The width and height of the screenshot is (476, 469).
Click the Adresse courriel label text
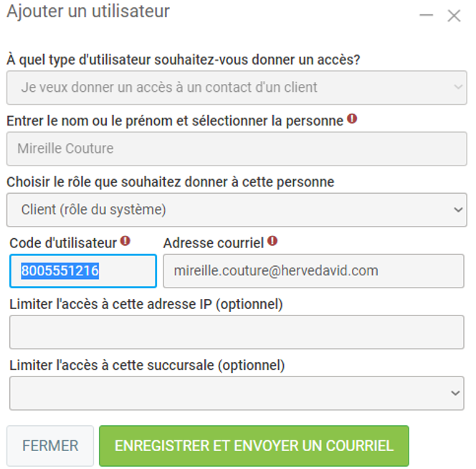click(x=214, y=243)
